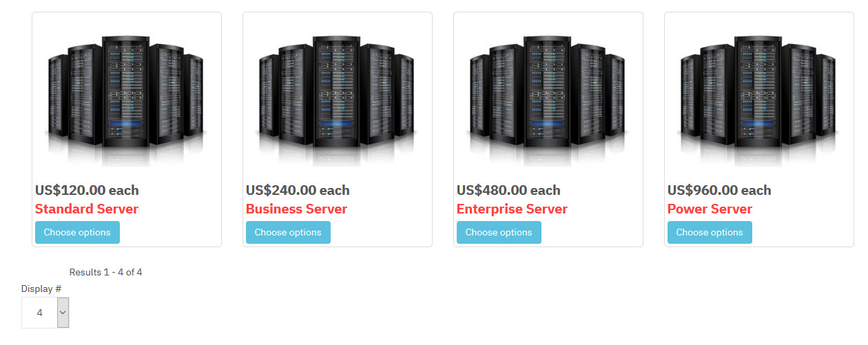Click the Display # label

coord(41,289)
